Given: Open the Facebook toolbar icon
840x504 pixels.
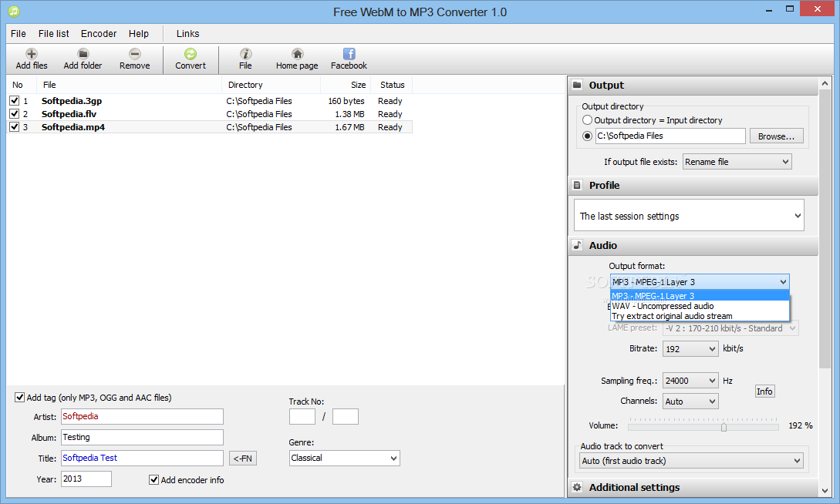Looking at the screenshot, I should coord(349,53).
